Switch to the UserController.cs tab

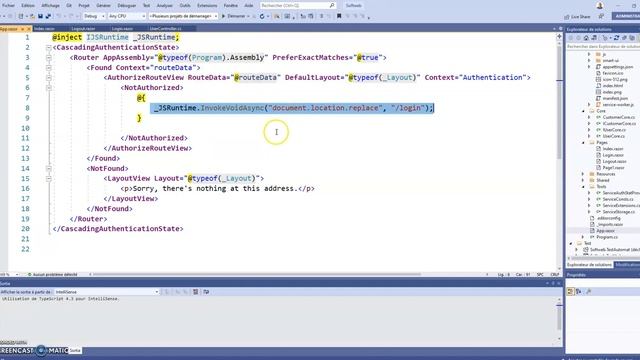165,29
